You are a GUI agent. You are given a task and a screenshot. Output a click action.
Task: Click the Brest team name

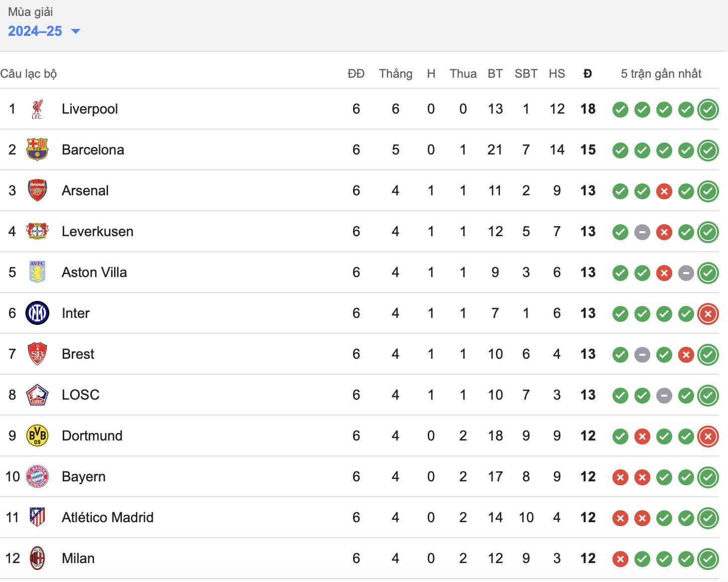[x=78, y=354]
